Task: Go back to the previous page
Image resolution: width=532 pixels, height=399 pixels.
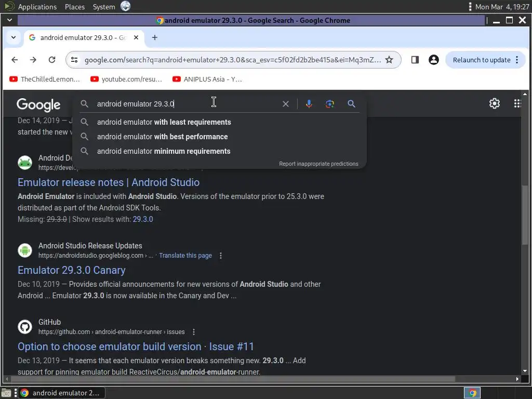Action: pyautogui.click(x=15, y=60)
